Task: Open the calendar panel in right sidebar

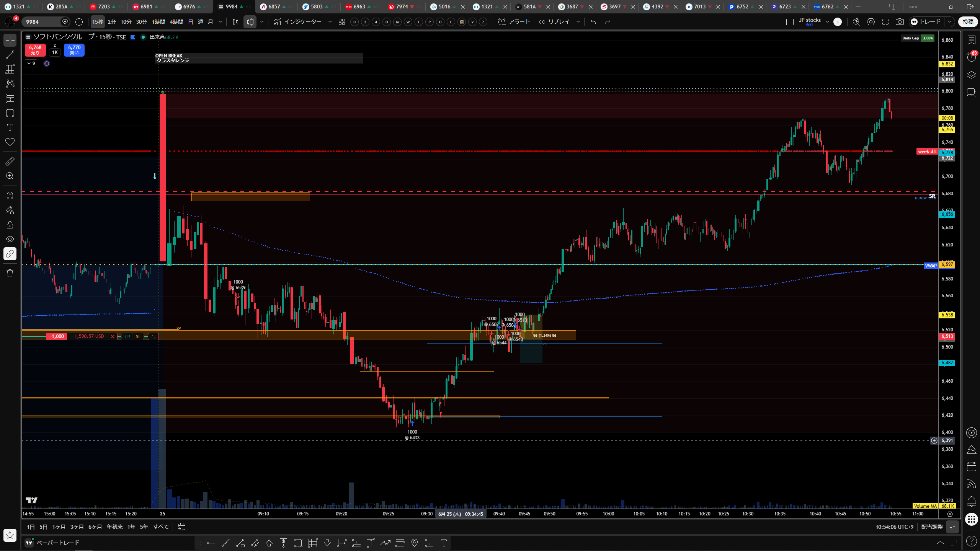Action: click(x=971, y=466)
